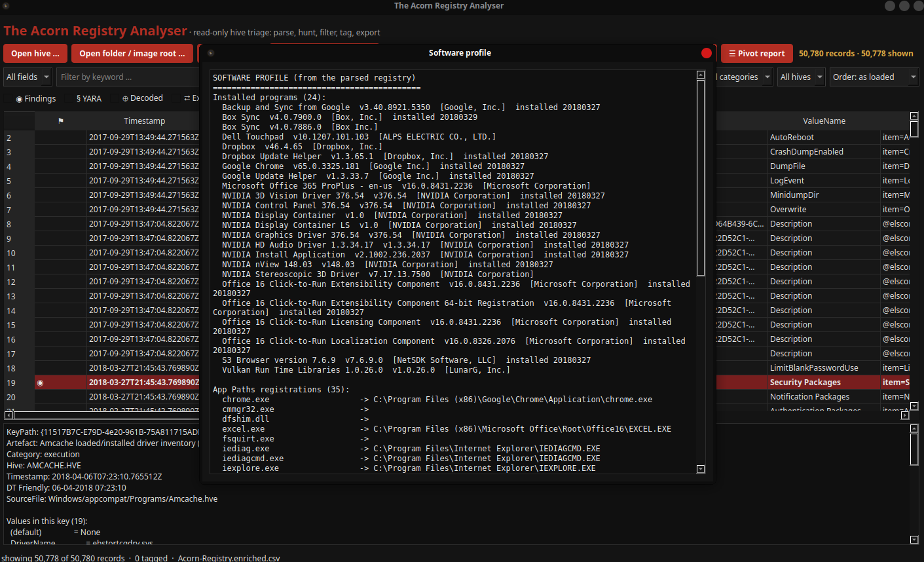Screen dimensions: 924x562
Task: Click the Microsoft Office 365 ProPlus line
Action: (406, 186)
